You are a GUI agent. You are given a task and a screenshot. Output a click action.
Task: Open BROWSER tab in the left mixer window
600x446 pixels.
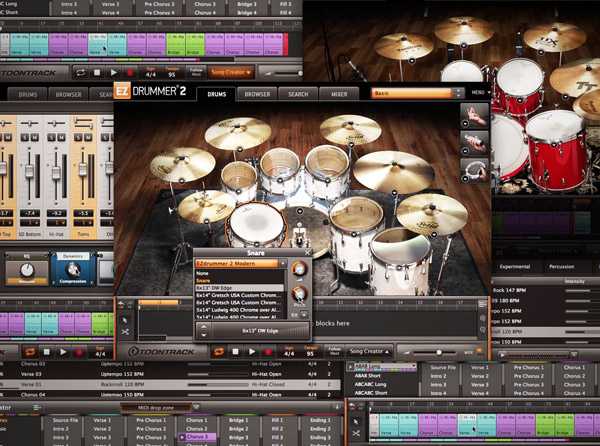[68, 94]
